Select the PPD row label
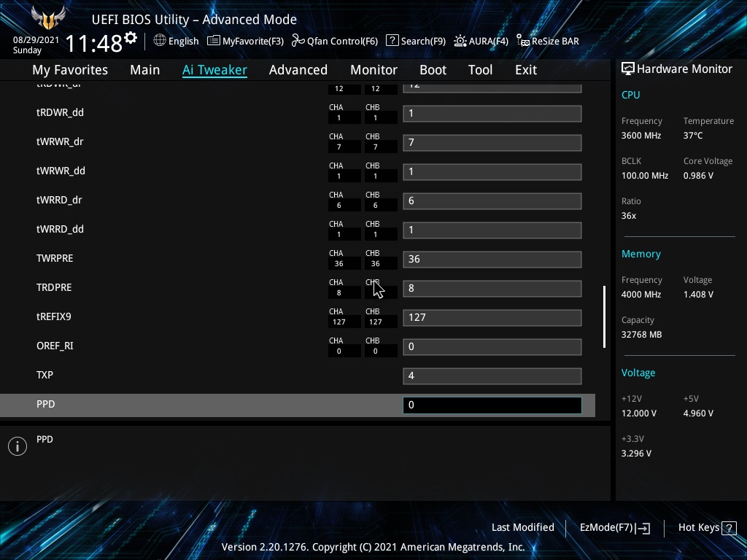 click(46, 404)
